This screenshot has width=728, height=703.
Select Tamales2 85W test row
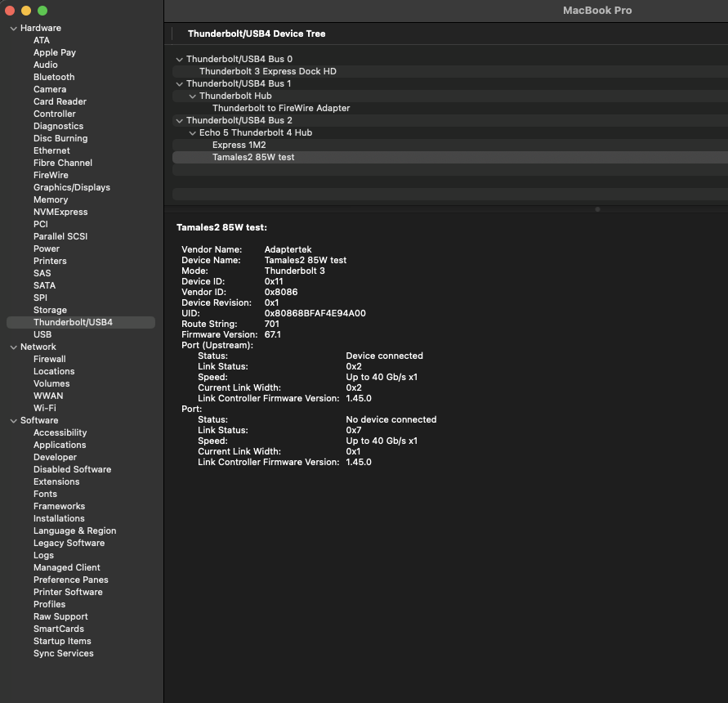click(x=450, y=158)
